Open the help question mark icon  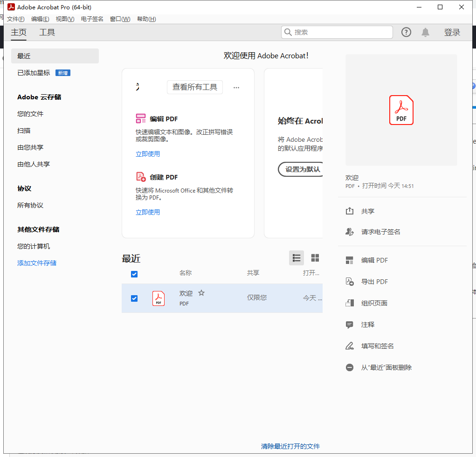(406, 32)
